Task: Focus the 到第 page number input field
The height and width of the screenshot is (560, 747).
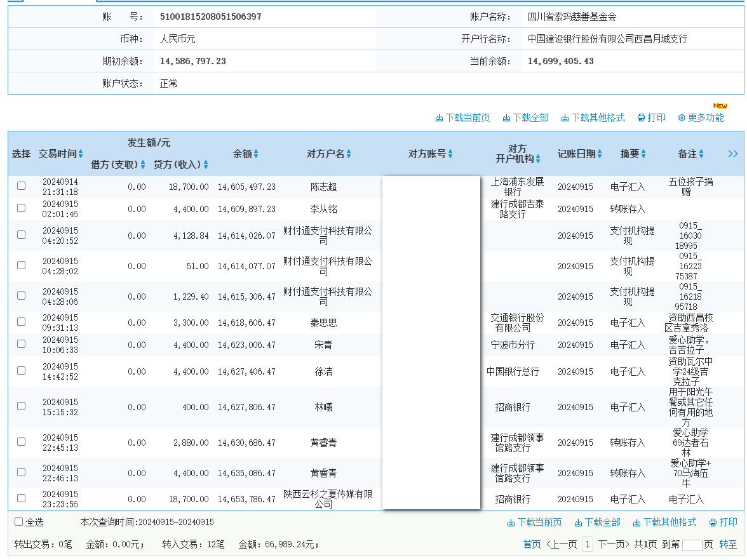Action: click(x=692, y=545)
